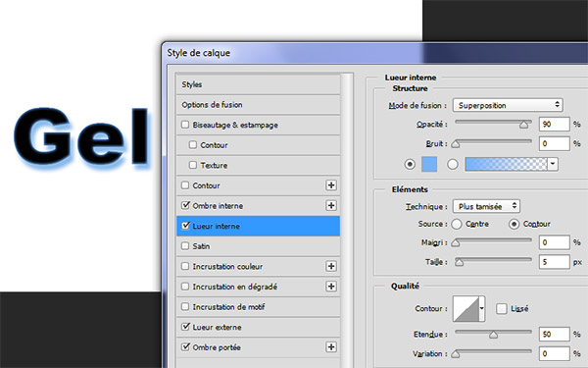Open Options de fusion

258,105
